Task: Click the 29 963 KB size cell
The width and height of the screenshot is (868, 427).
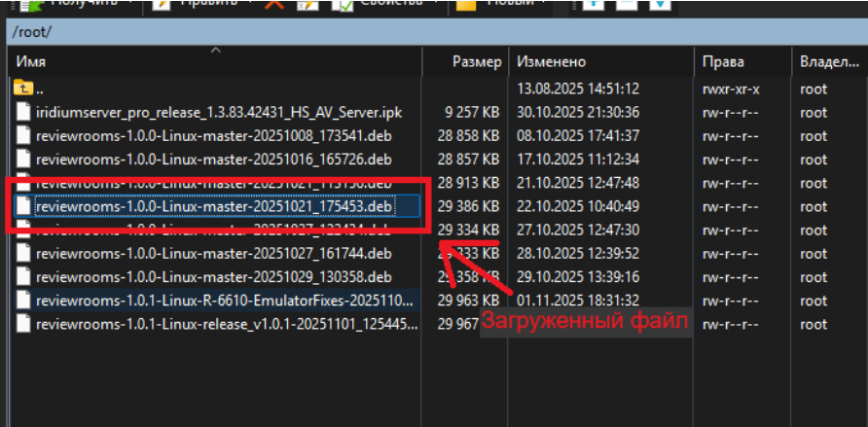Action: (x=468, y=301)
